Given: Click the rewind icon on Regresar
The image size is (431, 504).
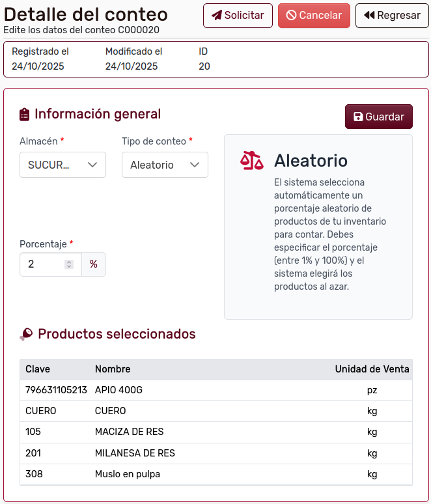Looking at the screenshot, I should 369,16.
